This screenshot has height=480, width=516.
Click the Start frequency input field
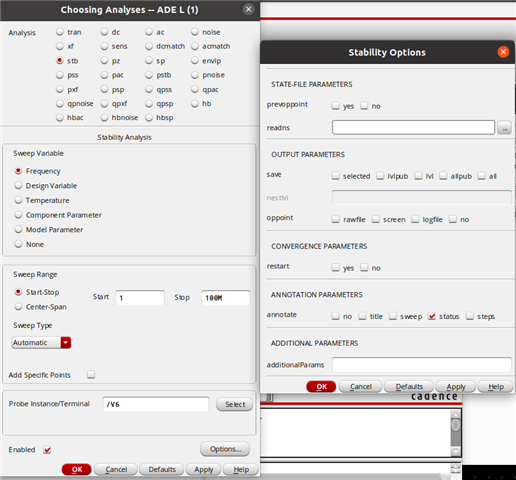(140, 298)
